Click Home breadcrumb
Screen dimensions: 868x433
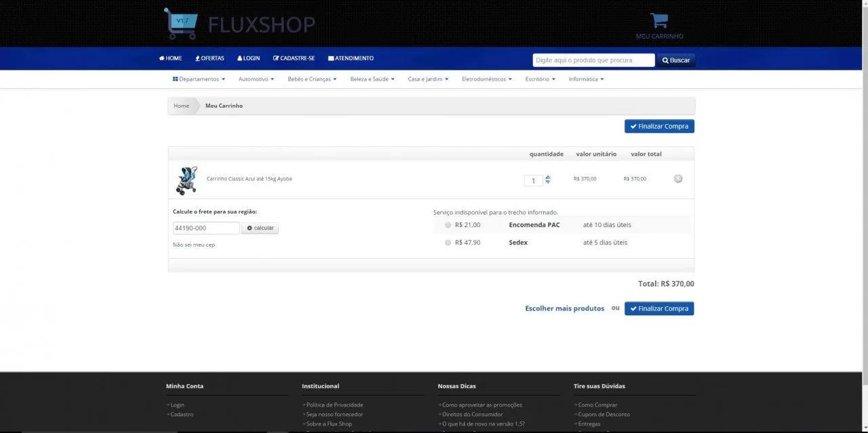[x=181, y=106]
